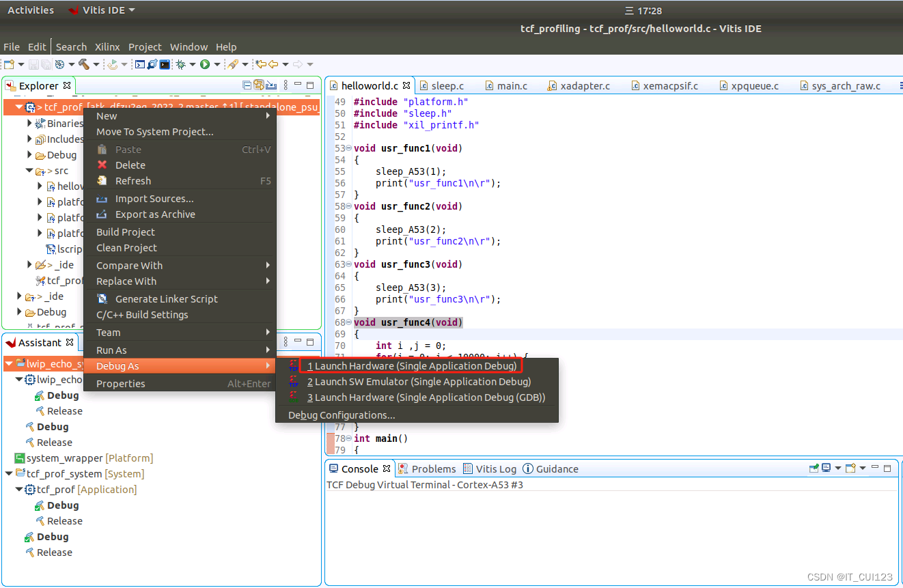
Task: Click the green Run toolbar icon
Action: 205,64
